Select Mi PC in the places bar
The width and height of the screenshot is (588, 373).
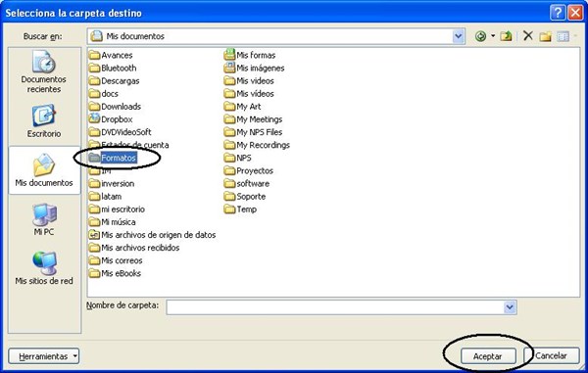coord(44,220)
